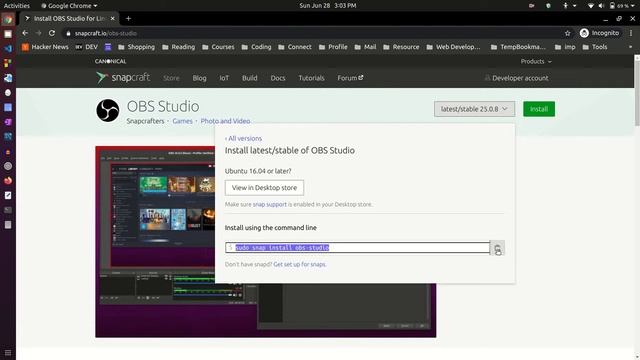Screen dimensions: 640x360
Task: Click View in Desktop store button
Action: point(264,188)
